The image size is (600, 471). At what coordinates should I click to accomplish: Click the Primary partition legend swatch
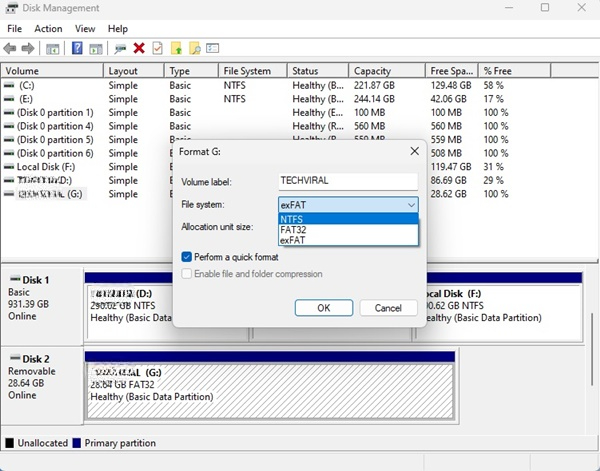point(77,443)
